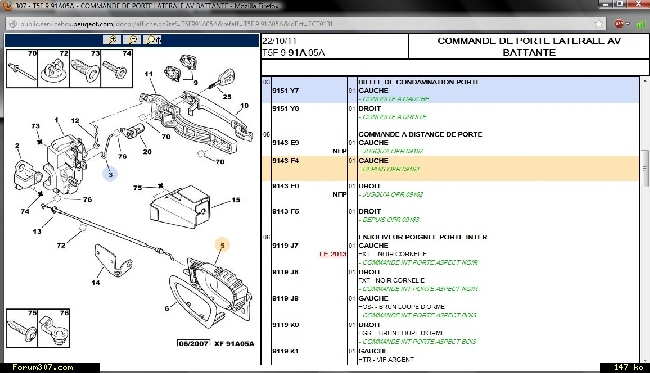Image resolution: width=650 pixels, height=373 pixels.
Task: Click the page title 'COMMANDE DE PORTE LATERALE AV BATTANTE'
Action: (x=529, y=46)
